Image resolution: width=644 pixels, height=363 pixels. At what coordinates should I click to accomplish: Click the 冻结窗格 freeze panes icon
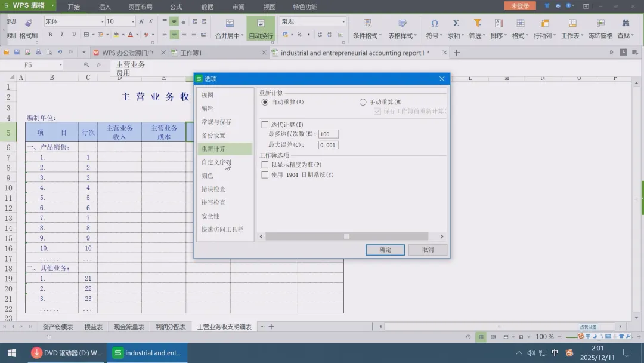pyautogui.click(x=600, y=23)
